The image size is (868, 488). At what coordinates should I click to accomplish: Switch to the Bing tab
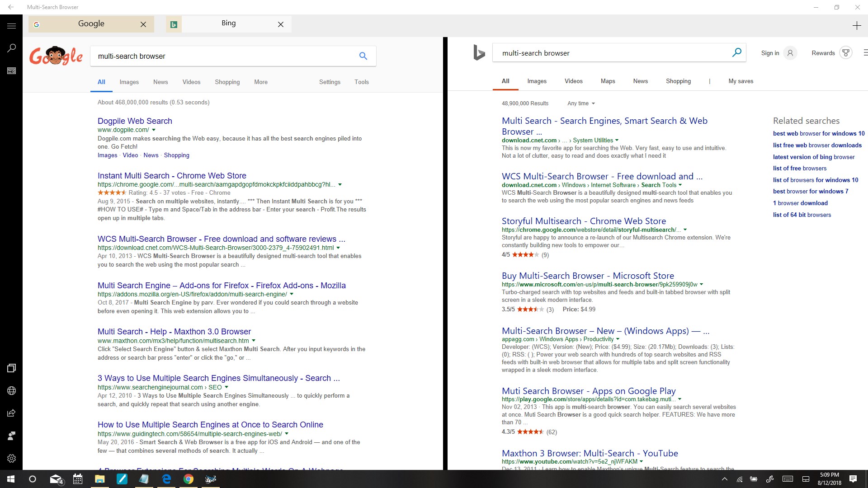point(228,23)
